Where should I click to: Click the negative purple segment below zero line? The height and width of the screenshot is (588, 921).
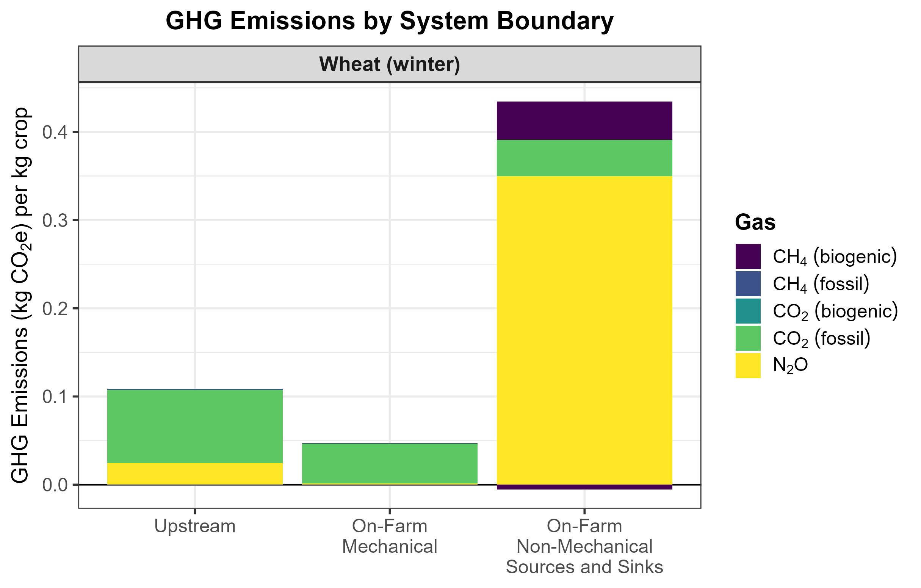584,487
